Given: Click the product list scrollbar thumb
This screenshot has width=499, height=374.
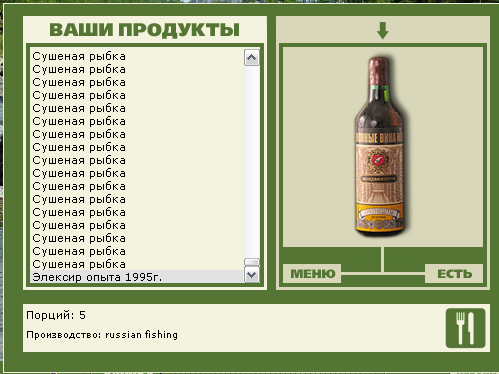Looking at the screenshot, I should click(252, 262).
